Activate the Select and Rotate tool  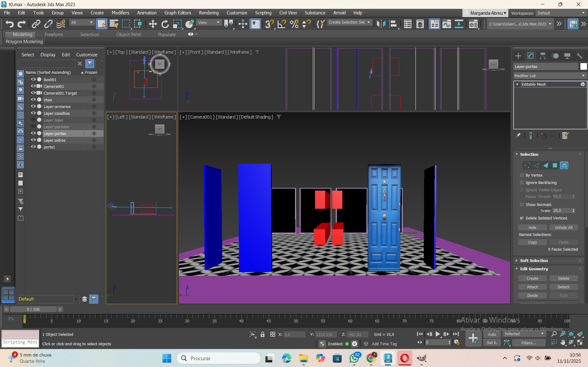coord(165,24)
